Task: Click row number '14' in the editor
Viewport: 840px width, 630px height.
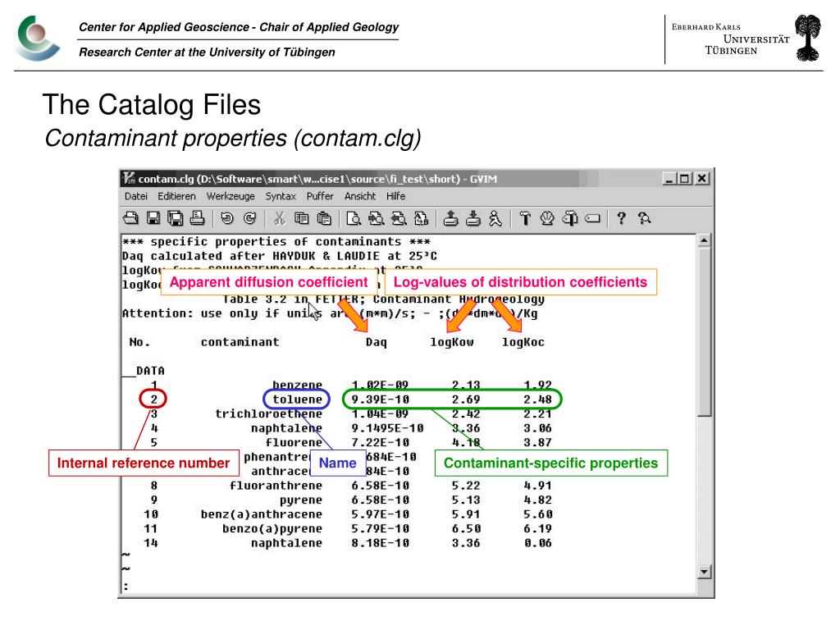Action: click(x=151, y=543)
